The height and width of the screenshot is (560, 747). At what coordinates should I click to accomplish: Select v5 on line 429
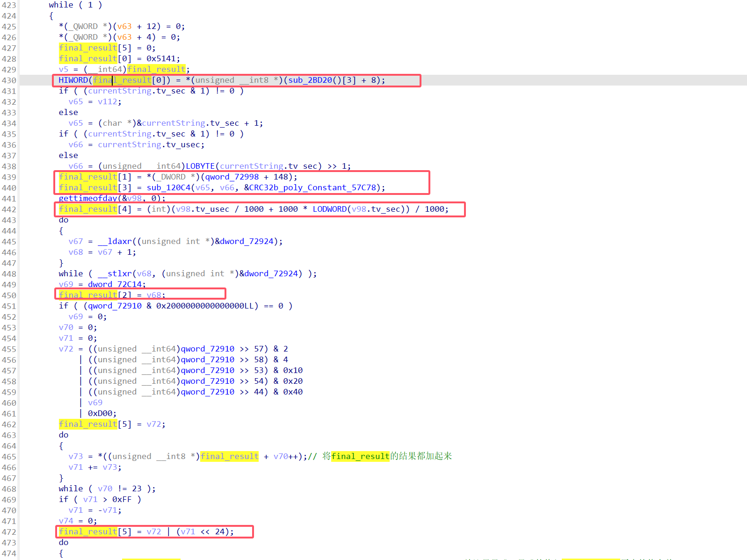coord(64,70)
